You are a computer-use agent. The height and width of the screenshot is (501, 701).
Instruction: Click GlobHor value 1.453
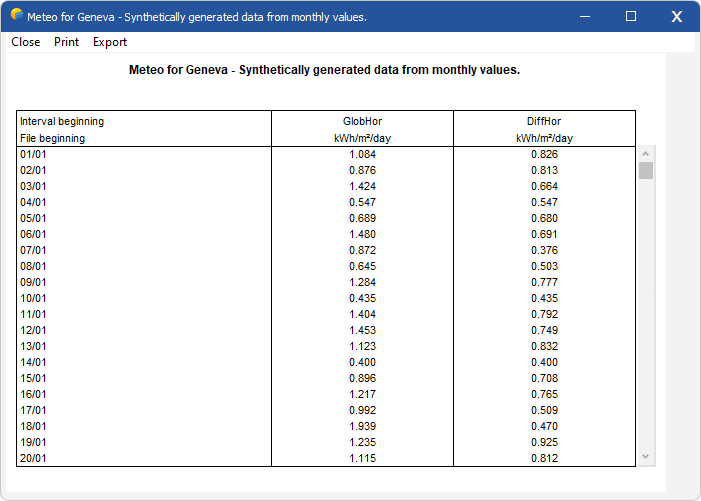click(x=362, y=330)
